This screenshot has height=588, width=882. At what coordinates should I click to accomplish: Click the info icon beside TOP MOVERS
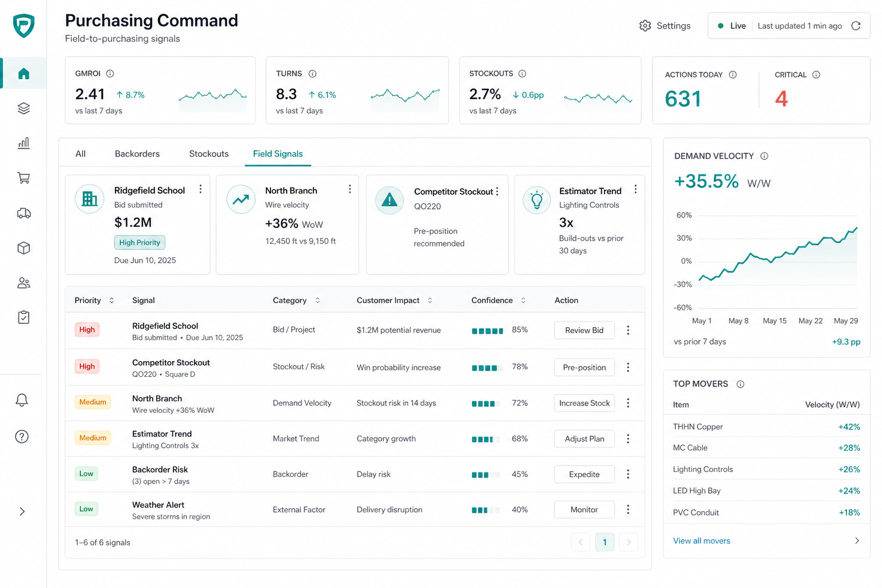click(740, 384)
